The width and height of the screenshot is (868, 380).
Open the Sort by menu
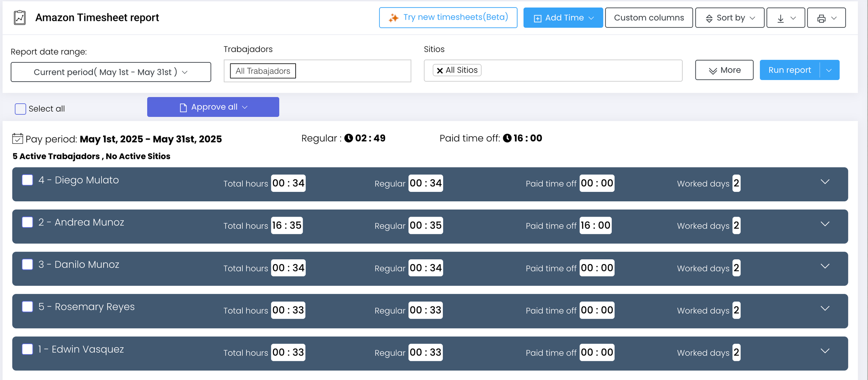(729, 18)
